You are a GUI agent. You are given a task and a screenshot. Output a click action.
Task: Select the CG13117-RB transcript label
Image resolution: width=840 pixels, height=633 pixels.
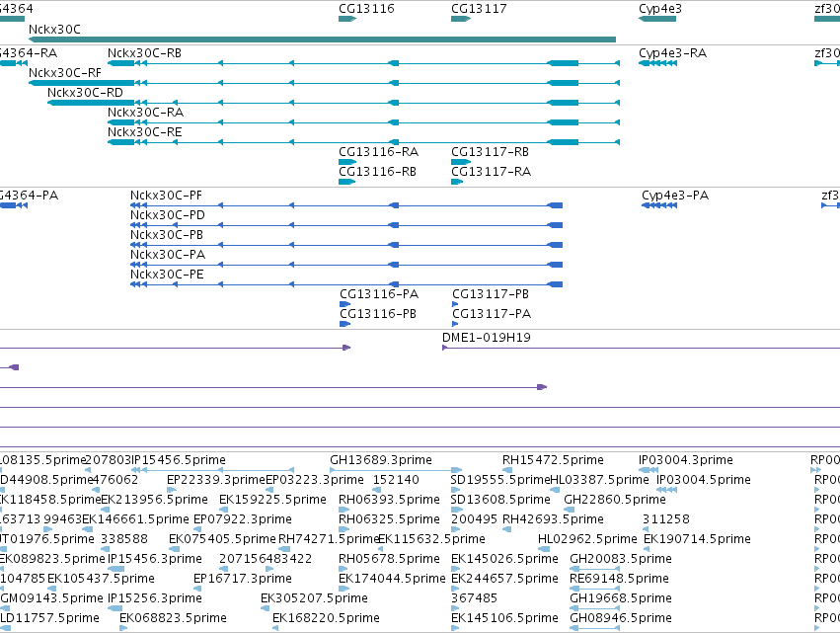(x=491, y=152)
